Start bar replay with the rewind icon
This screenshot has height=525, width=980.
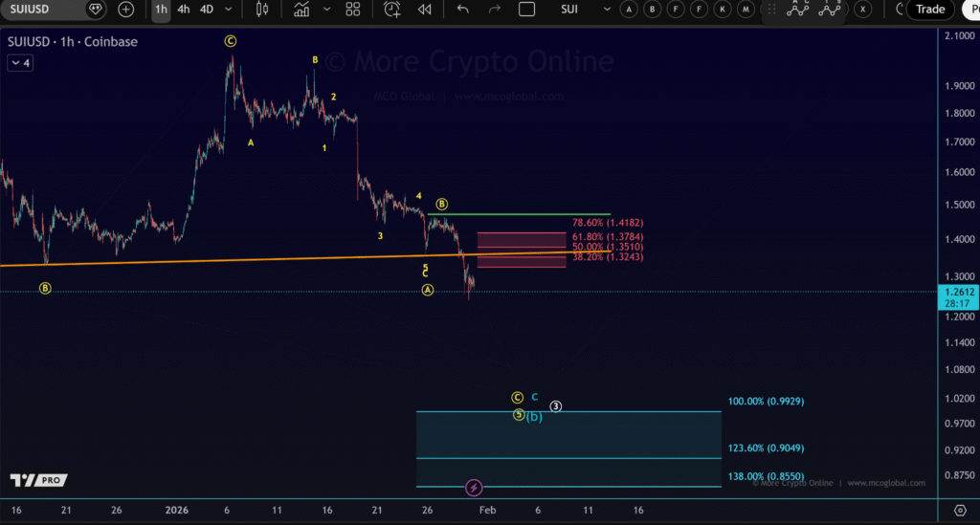pos(425,10)
